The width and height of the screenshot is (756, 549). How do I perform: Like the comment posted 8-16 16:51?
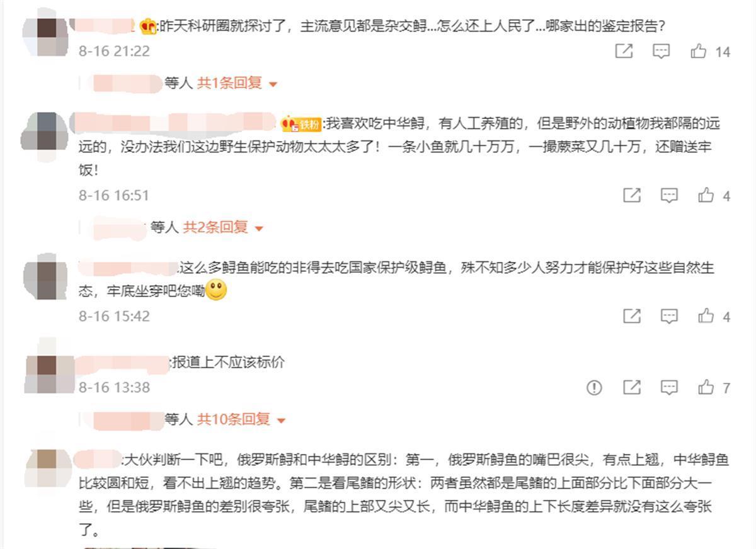point(706,196)
